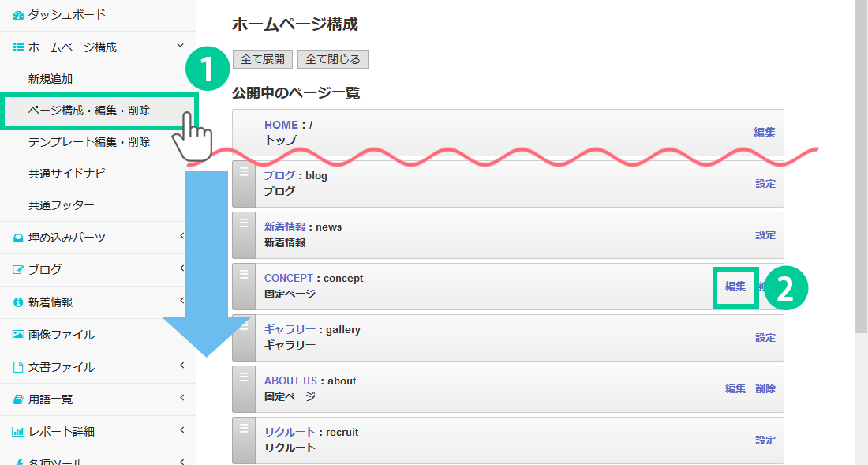Click the image file picture icon
Viewport: 868px width, 465px height.
click(18, 335)
